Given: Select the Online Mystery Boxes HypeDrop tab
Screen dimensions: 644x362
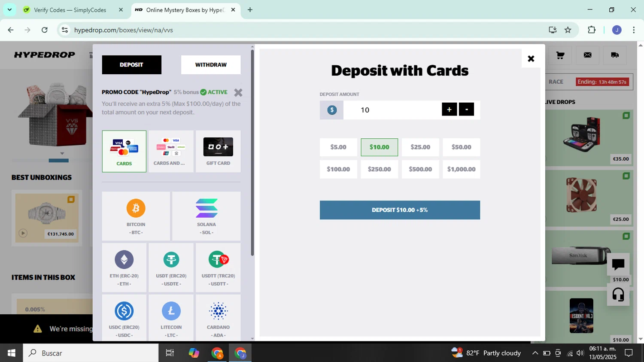Looking at the screenshot, I should pyautogui.click(x=185, y=10).
